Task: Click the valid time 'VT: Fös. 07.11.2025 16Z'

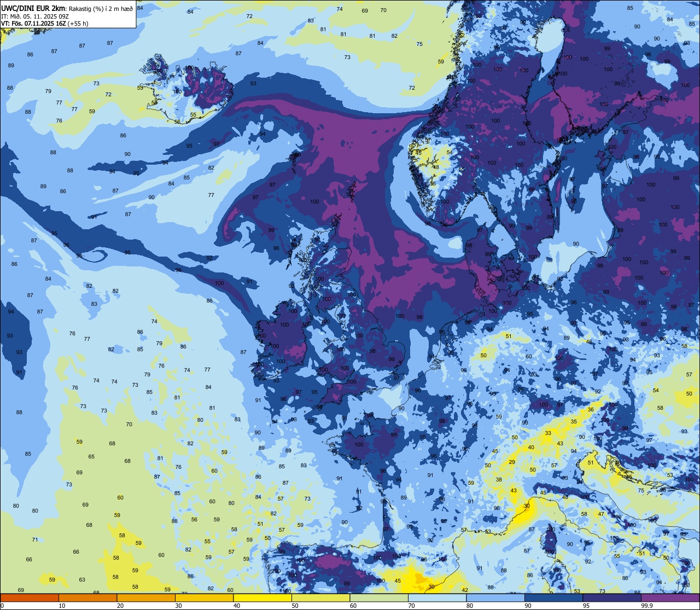Action: [x=33, y=24]
